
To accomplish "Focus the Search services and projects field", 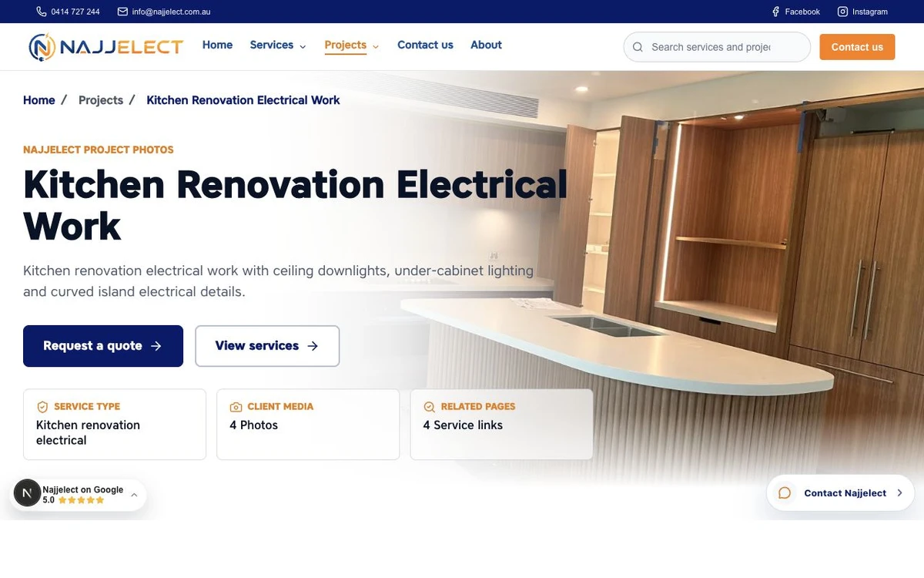I will [x=717, y=47].
